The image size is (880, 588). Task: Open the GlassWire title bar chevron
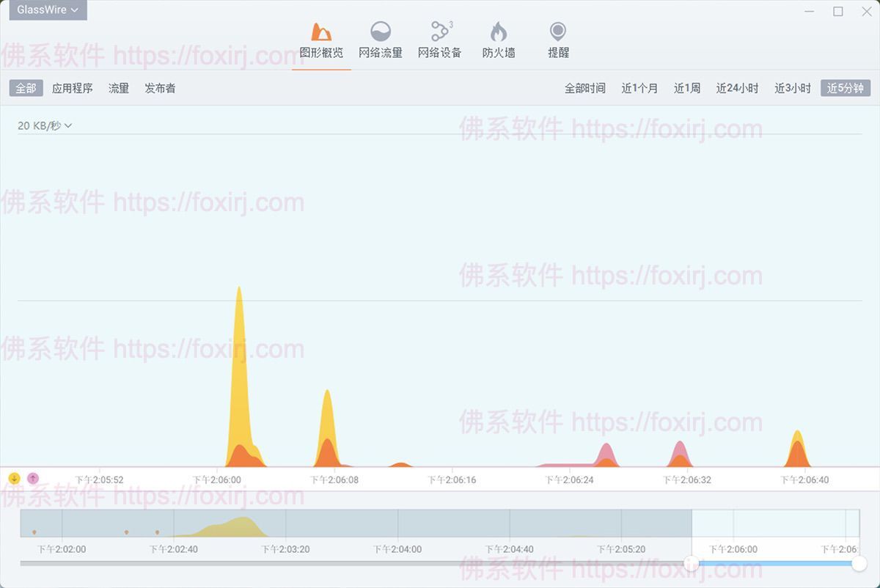73,10
